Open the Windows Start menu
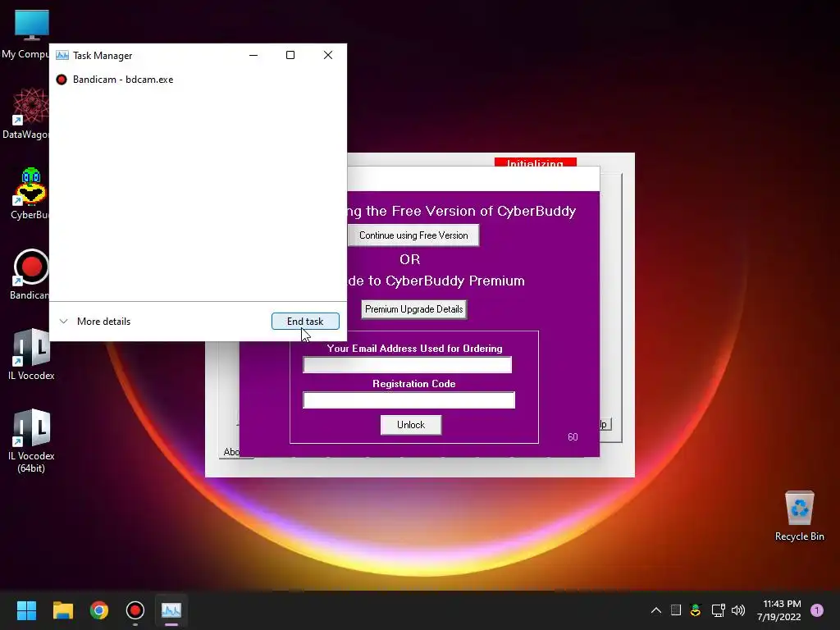Image resolution: width=840 pixels, height=630 pixels. [x=26, y=610]
